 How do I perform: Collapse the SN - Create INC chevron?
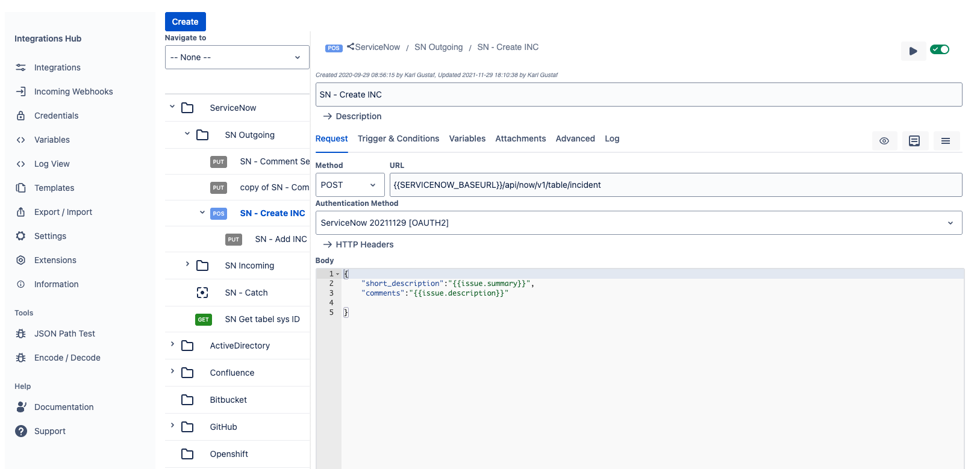[202, 212]
